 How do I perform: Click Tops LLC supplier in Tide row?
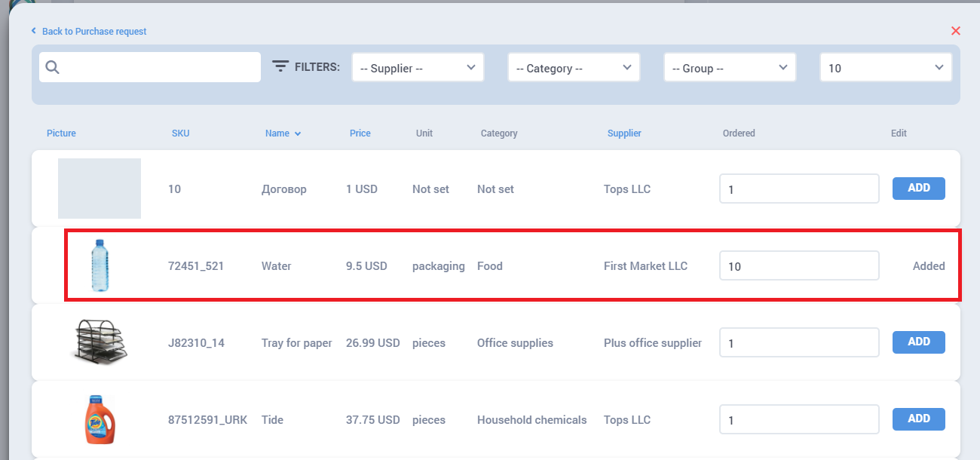pyautogui.click(x=627, y=420)
